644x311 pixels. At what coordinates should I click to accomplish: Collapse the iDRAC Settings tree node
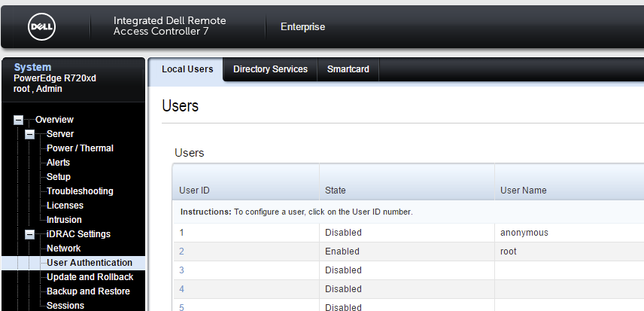pos(30,234)
